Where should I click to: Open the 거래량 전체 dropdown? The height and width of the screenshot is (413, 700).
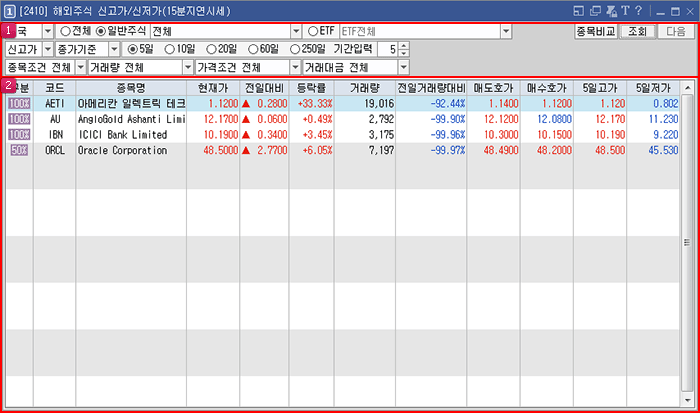188,67
